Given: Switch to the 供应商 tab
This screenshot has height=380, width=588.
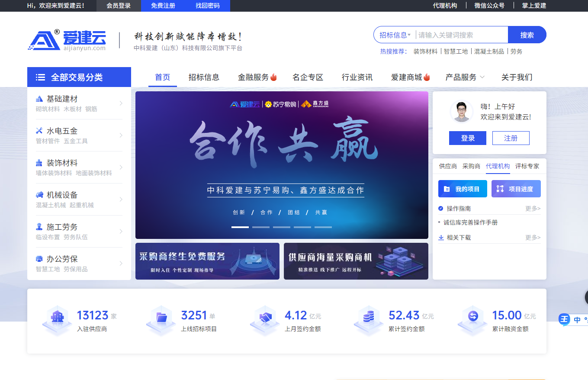Looking at the screenshot, I should [448, 166].
